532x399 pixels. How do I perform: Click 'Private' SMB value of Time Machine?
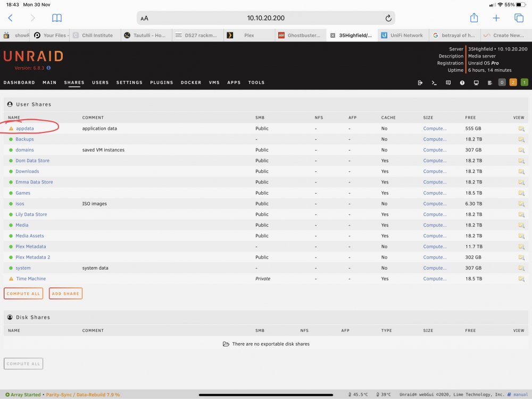click(x=263, y=279)
